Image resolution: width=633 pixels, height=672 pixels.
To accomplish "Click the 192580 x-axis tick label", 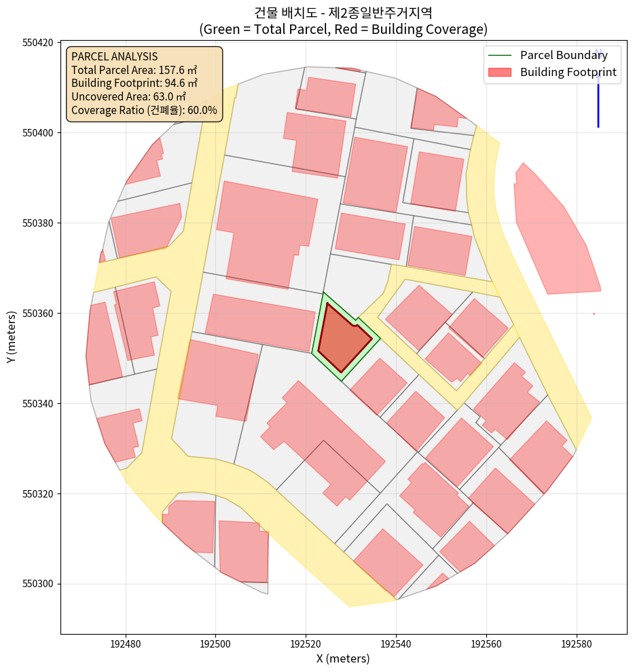I will (576, 641).
